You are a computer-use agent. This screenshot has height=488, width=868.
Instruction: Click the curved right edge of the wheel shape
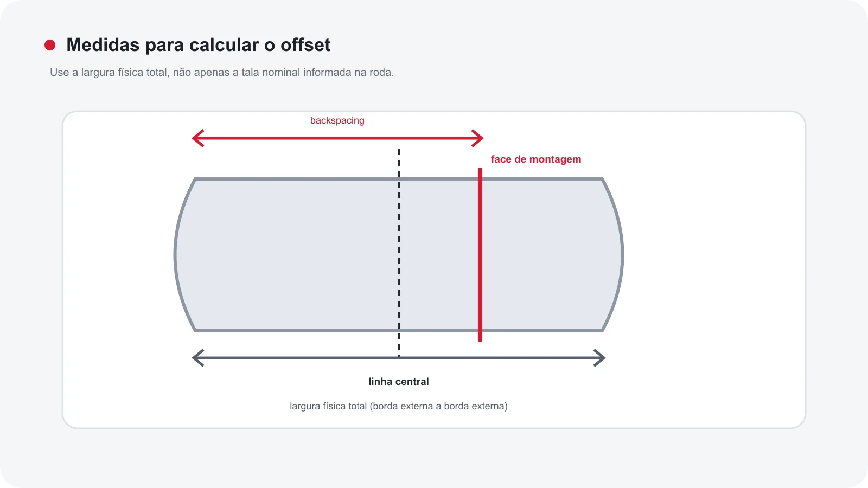pyautogui.click(x=622, y=255)
